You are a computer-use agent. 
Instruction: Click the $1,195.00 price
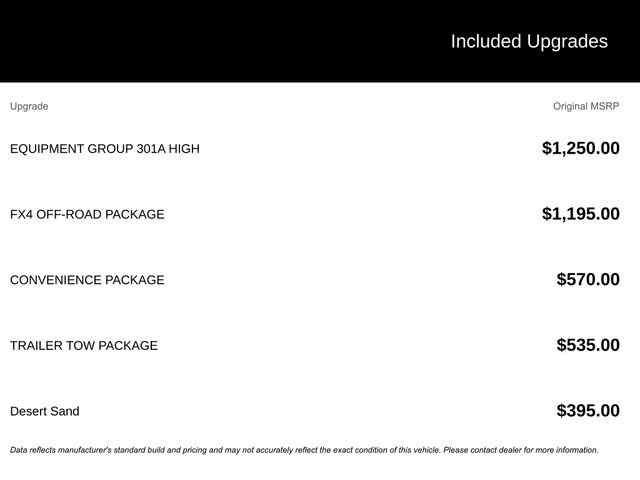point(580,214)
